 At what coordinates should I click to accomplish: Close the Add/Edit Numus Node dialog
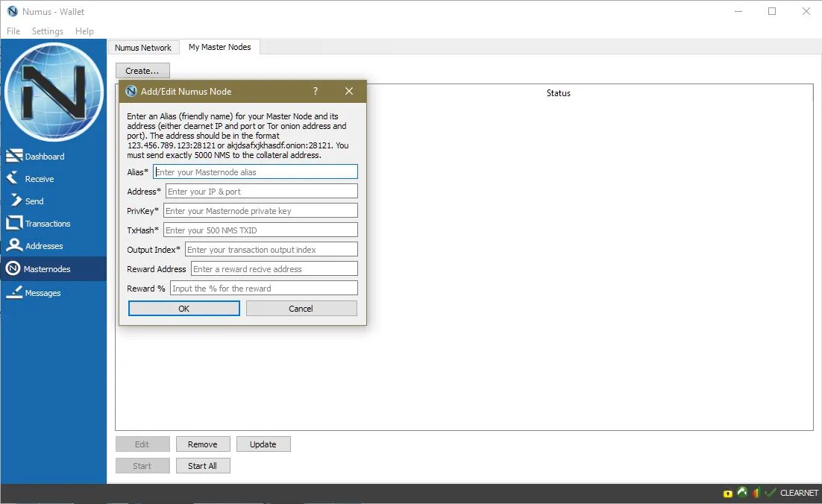point(349,91)
